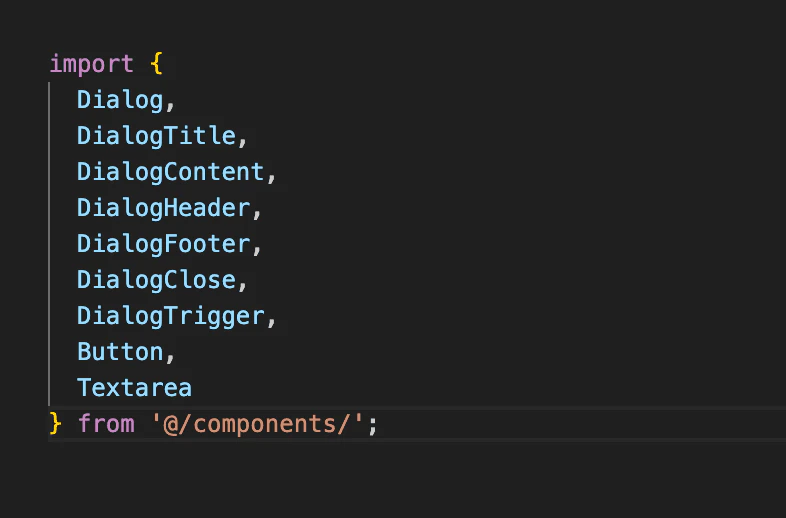Screen dimensions: 786x518
Task: Click inside the '@/components/' path string
Action: click(x=257, y=423)
